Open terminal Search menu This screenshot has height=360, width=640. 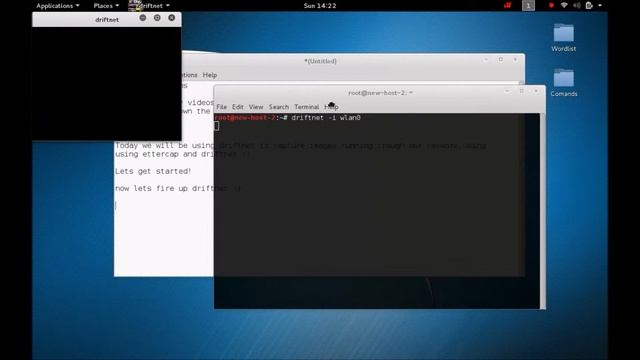click(x=279, y=107)
